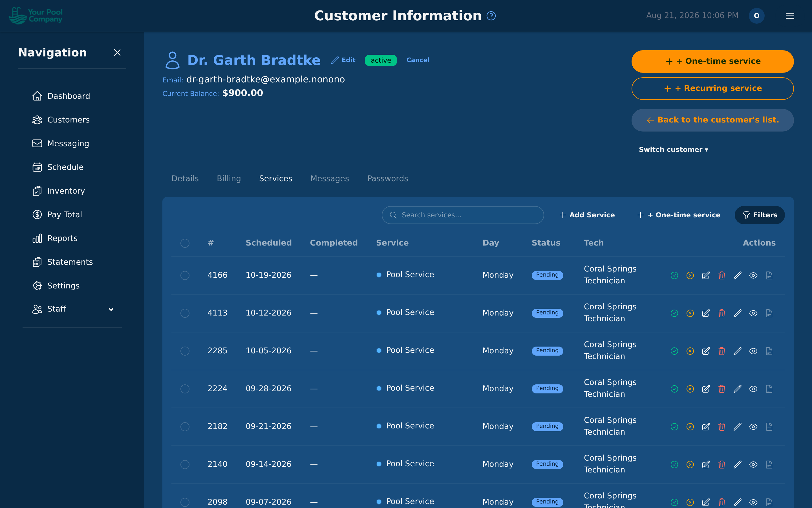Delete service 4166 with the trash icon
The height and width of the screenshot is (508, 812).
point(721,275)
